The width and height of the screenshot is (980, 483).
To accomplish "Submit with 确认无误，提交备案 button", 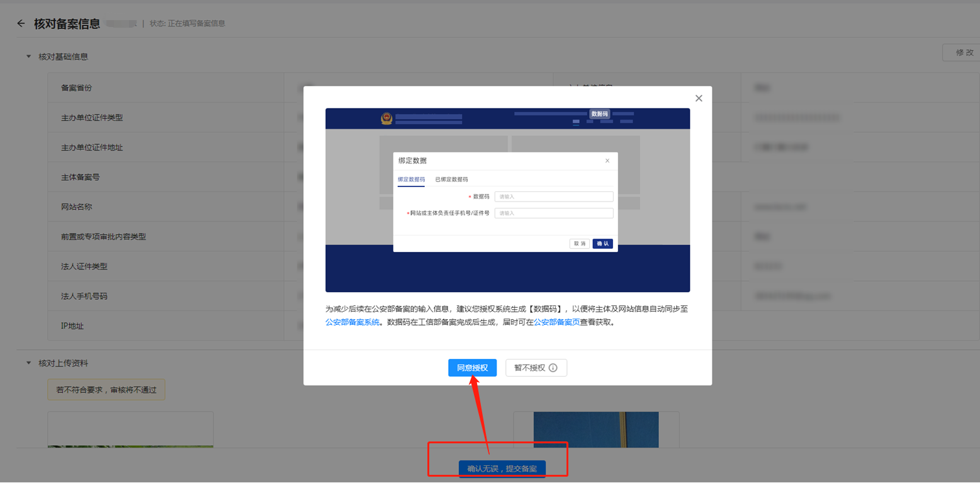I will [x=502, y=469].
